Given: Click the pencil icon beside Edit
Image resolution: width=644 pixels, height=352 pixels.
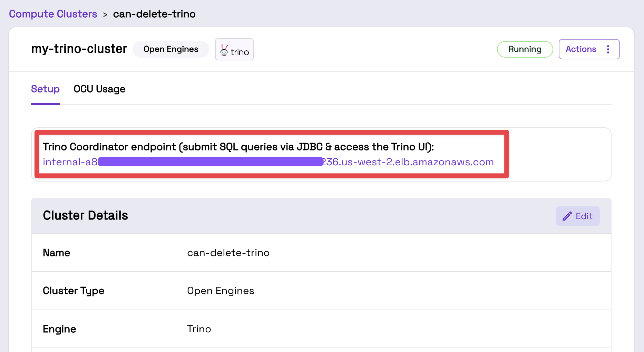Looking at the screenshot, I should (x=567, y=216).
